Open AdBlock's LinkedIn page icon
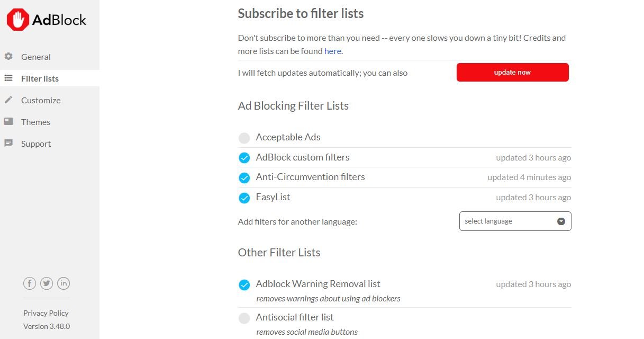 click(64, 283)
